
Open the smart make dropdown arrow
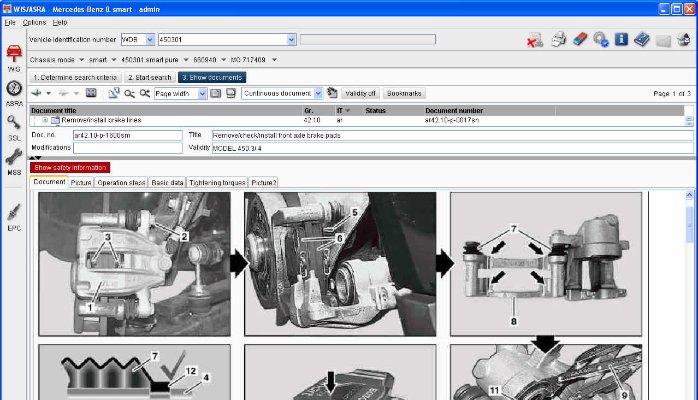pos(114,60)
